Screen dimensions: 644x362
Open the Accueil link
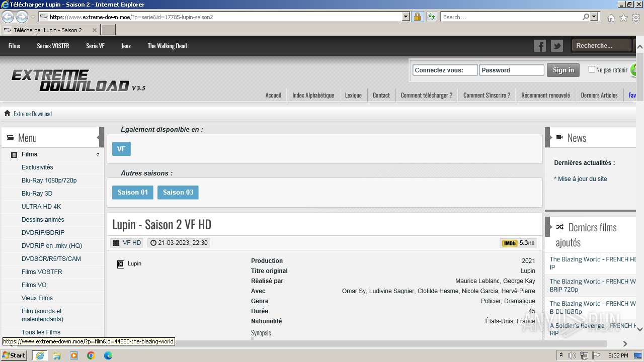click(273, 95)
